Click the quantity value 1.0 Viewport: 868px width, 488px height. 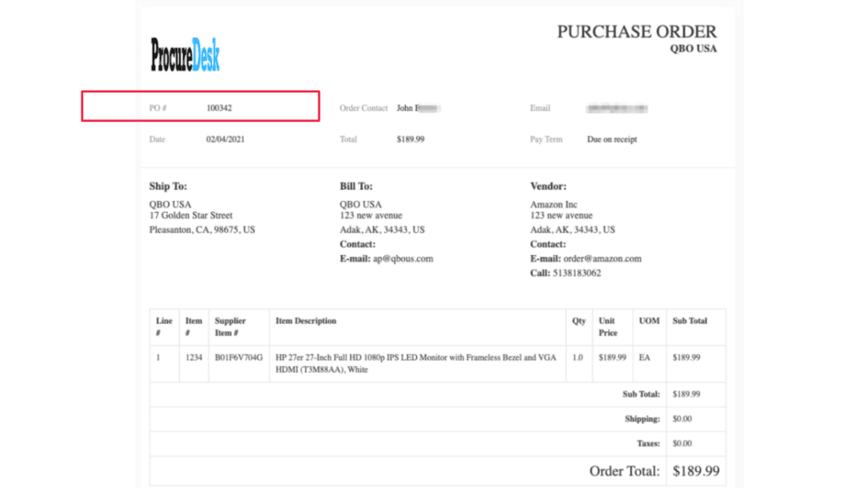577,358
